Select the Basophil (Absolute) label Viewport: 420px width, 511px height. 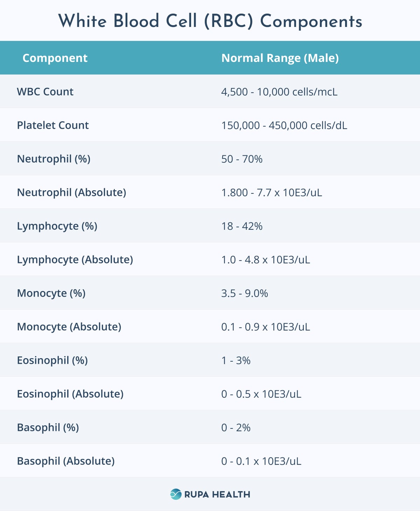tap(66, 461)
